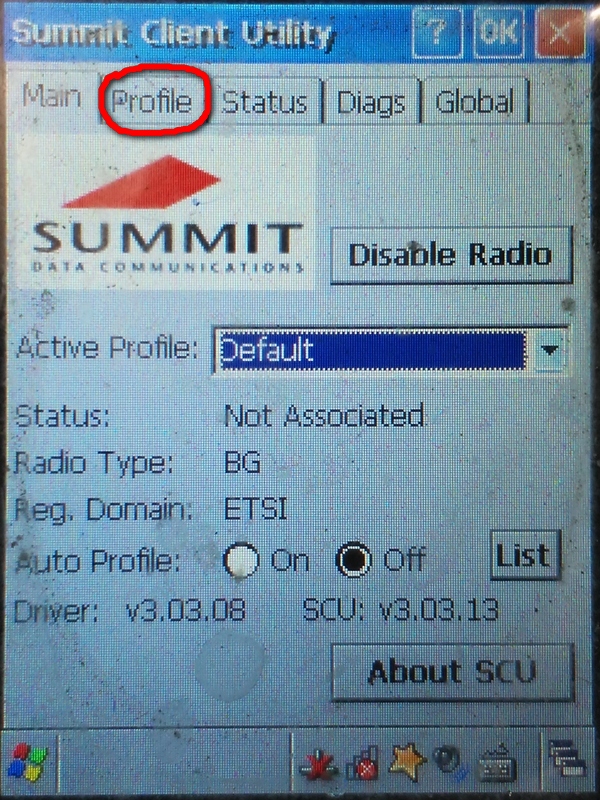Click the yellow star tray icon
The height and width of the screenshot is (800, 600).
(406, 765)
